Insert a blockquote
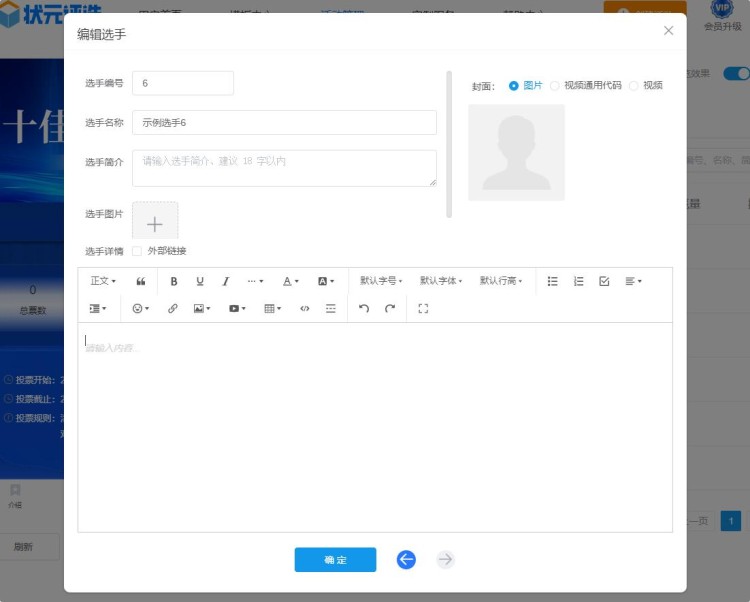The width and height of the screenshot is (750, 602). 141,282
